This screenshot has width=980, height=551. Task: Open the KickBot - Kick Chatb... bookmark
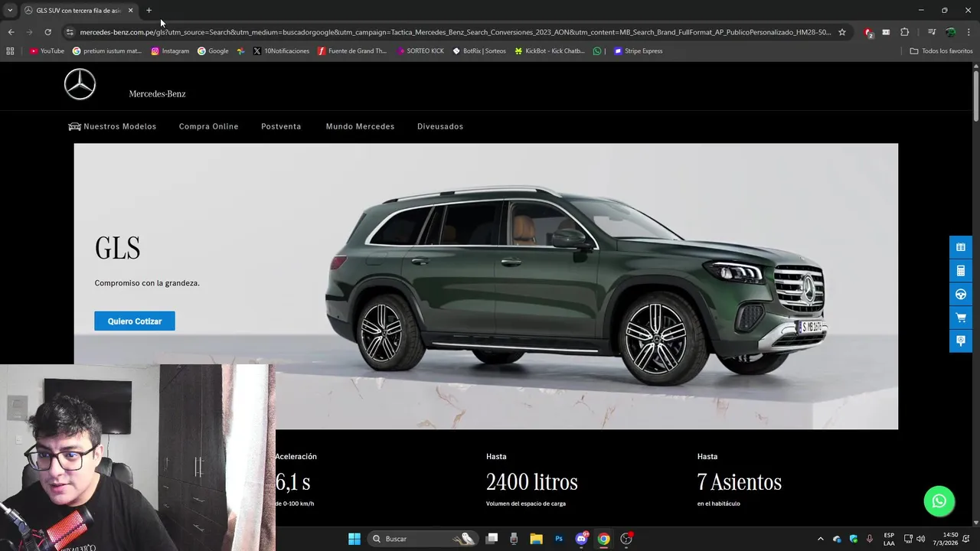pyautogui.click(x=550, y=51)
